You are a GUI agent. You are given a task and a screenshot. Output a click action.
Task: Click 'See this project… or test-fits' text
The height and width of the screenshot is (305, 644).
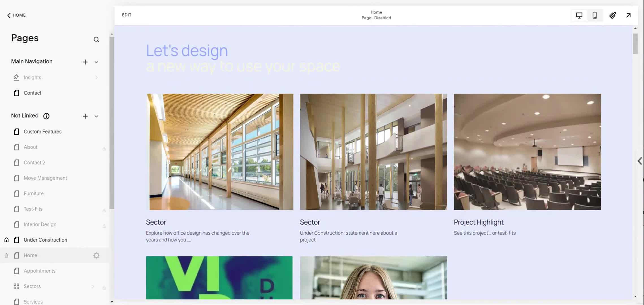(485, 233)
